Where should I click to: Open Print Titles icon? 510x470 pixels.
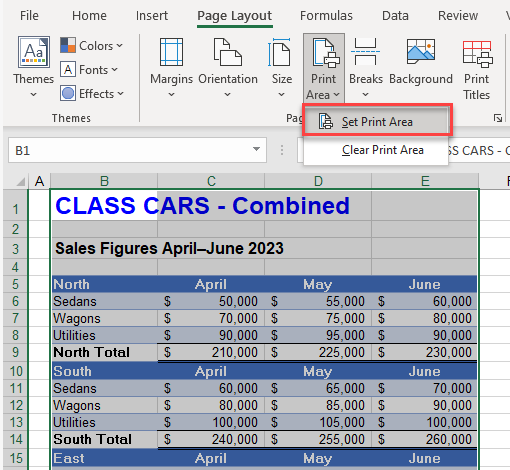477,53
